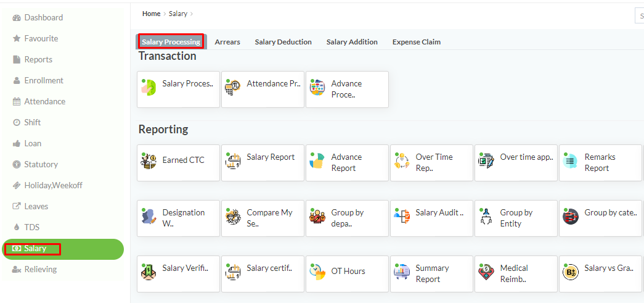Click the Leaves label in sidebar
Viewport: 644px width, 303px height.
pyautogui.click(x=36, y=206)
